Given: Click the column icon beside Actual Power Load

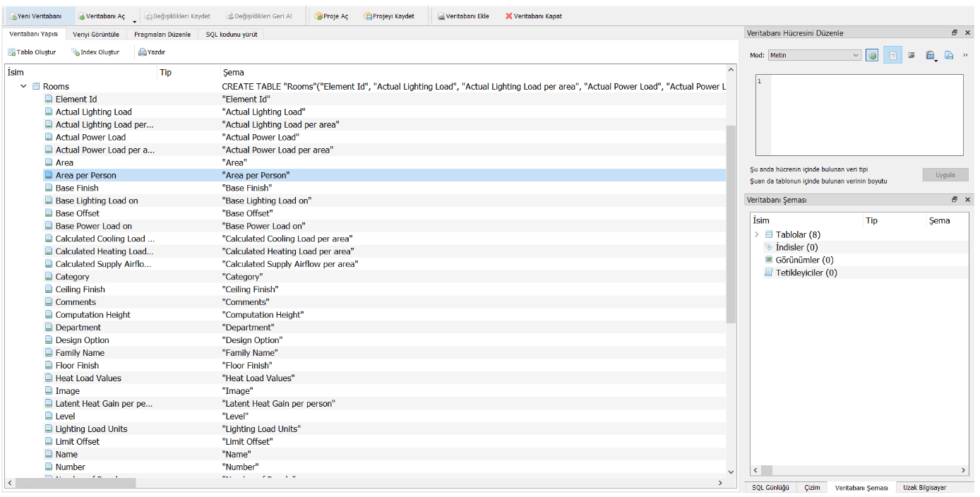Looking at the screenshot, I should tap(49, 137).
